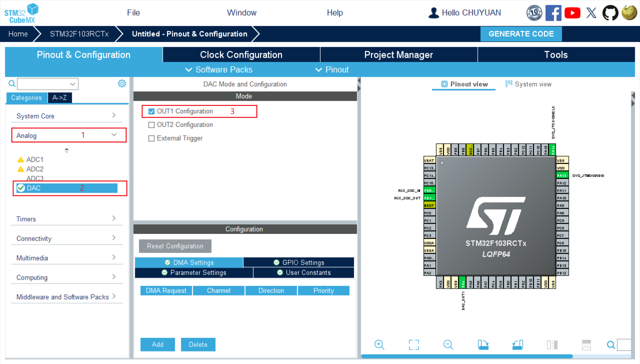Click the STM32CubeMX logo

click(21, 13)
